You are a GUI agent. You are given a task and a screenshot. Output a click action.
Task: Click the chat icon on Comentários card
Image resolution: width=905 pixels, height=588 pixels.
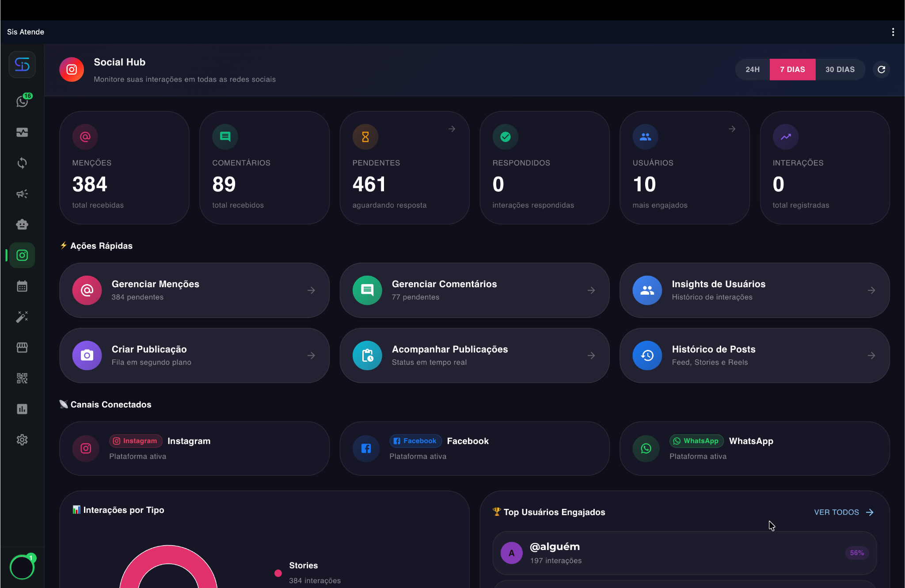coord(225,137)
